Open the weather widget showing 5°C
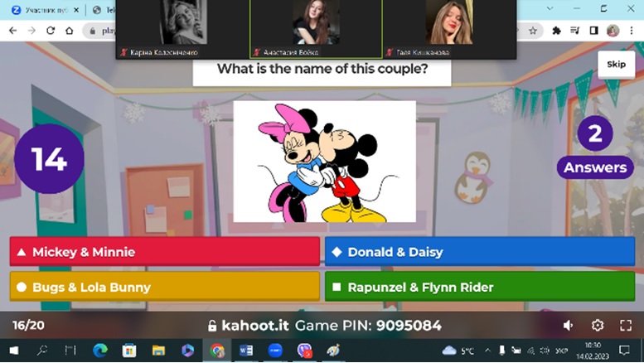This screenshot has width=644, height=363. (x=458, y=351)
